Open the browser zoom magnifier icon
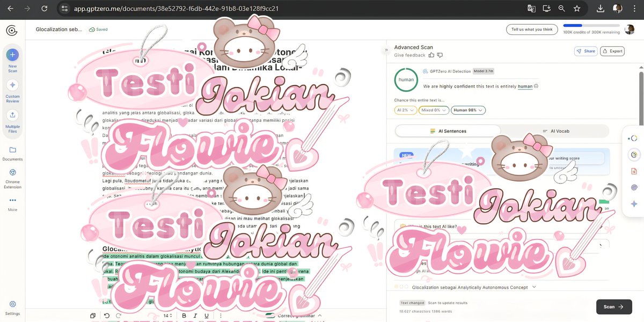644x322 pixels. coord(562,9)
